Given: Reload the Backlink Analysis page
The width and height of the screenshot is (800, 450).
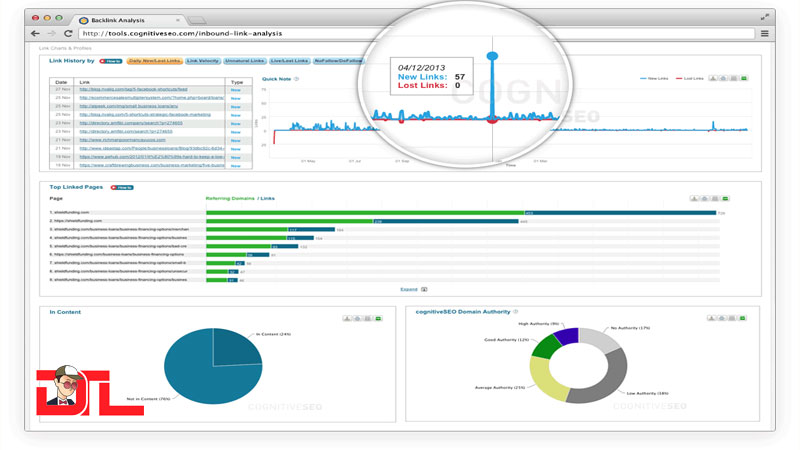Looking at the screenshot, I should 68,33.
